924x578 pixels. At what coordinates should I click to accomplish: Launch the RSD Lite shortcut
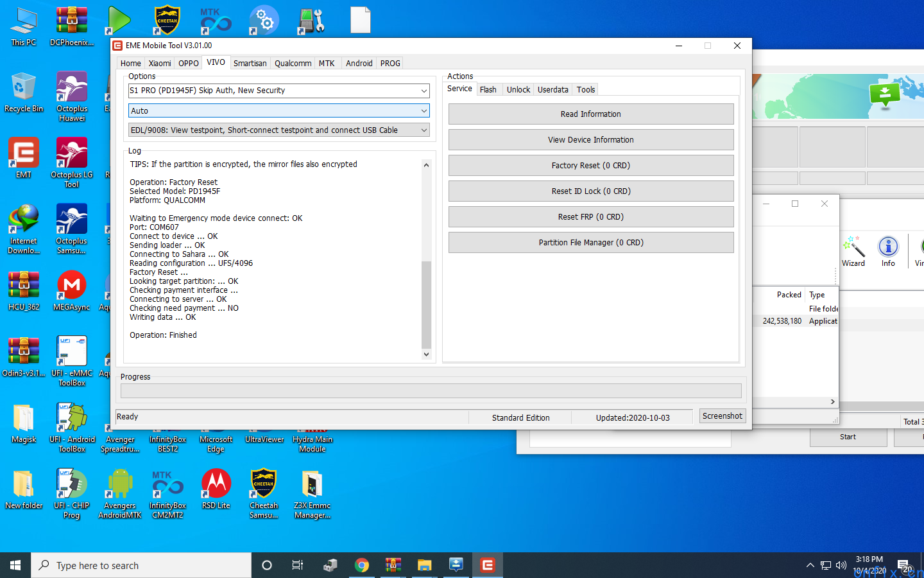(216, 489)
